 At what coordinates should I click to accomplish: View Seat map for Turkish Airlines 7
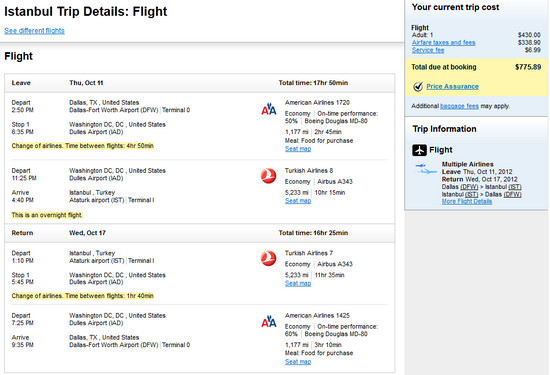pyautogui.click(x=298, y=283)
